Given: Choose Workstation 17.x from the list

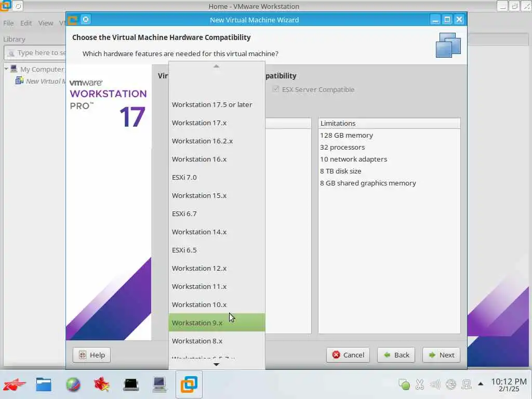Looking at the screenshot, I should (217, 123).
